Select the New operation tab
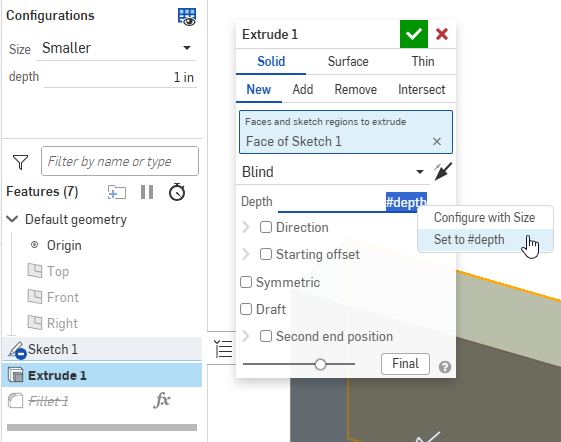 point(259,89)
